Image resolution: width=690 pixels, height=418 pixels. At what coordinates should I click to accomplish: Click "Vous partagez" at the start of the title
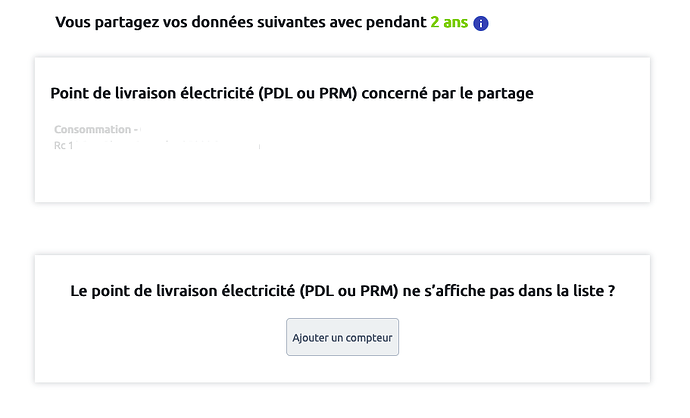coord(102,22)
